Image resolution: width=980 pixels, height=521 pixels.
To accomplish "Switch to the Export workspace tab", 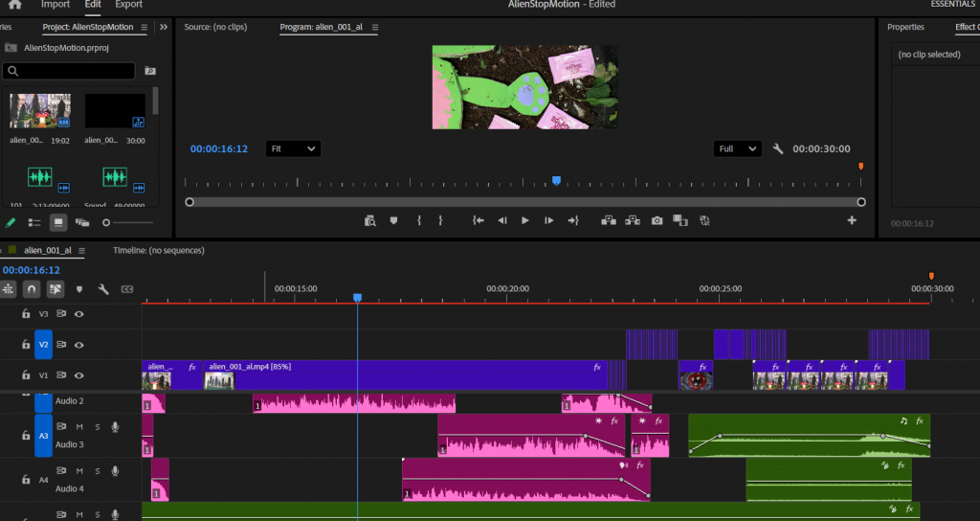I will point(128,5).
